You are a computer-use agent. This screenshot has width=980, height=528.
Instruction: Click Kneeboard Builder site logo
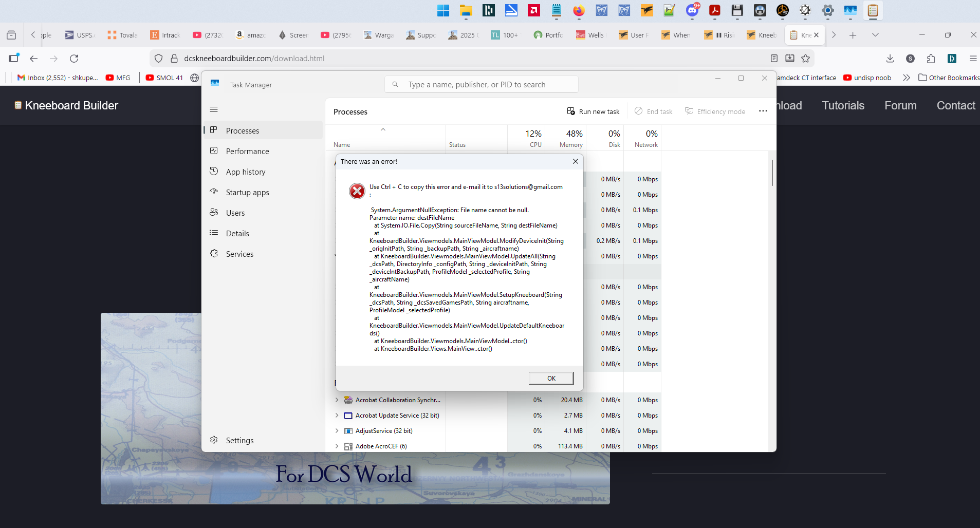click(66, 105)
